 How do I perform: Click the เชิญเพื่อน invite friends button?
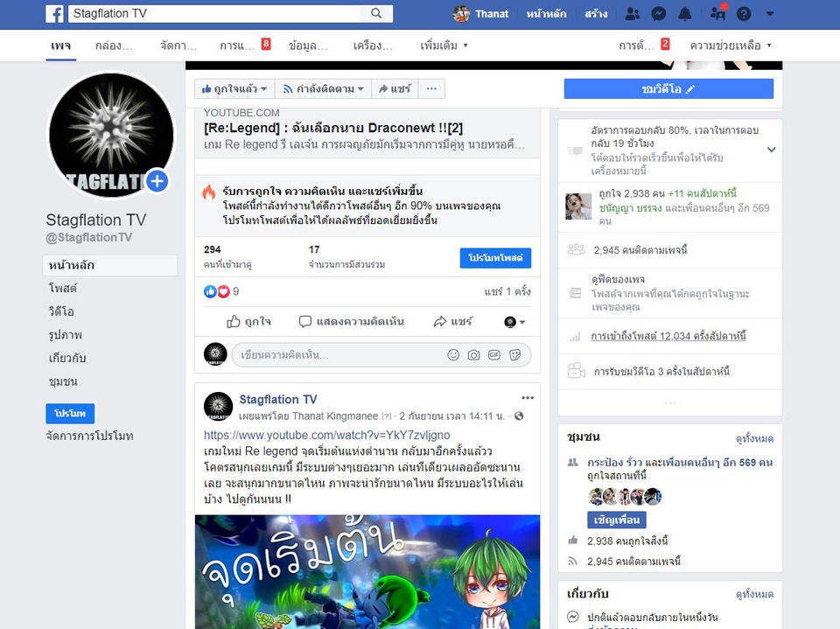point(617,520)
